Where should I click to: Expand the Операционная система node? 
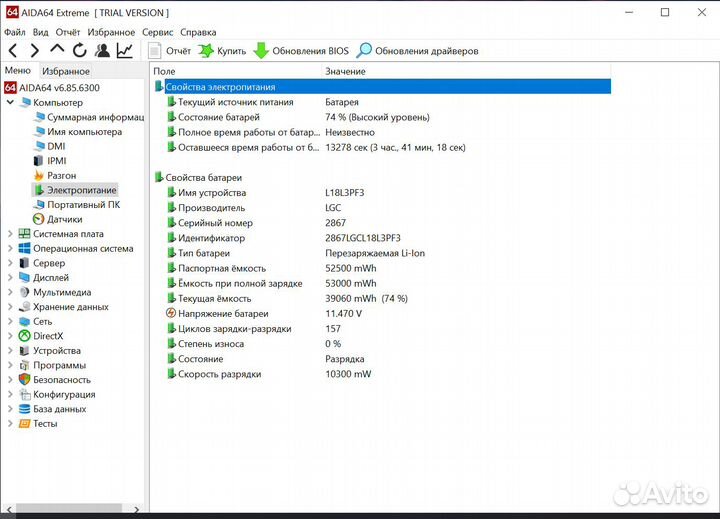(x=10, y=248)
